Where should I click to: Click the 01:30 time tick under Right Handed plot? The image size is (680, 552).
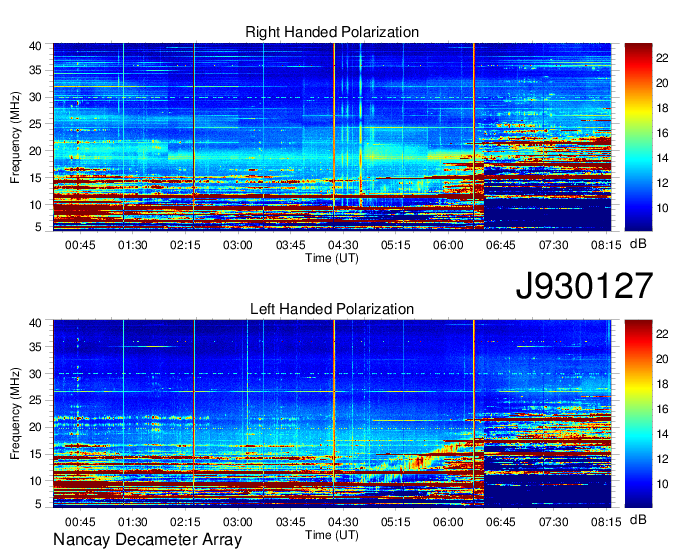tap(133, 245)
